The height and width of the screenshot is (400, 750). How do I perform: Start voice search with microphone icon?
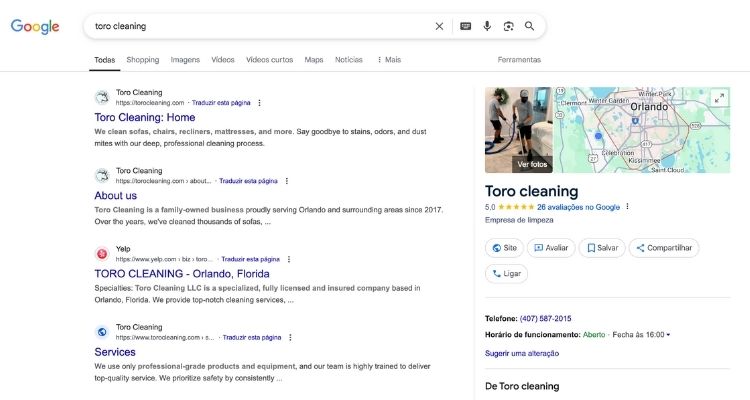tap(487, 26)
